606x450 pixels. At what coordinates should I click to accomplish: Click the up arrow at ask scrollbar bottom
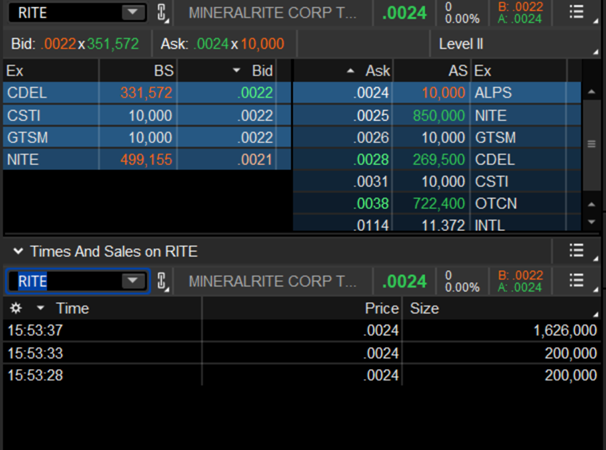[x=591, y=205]
